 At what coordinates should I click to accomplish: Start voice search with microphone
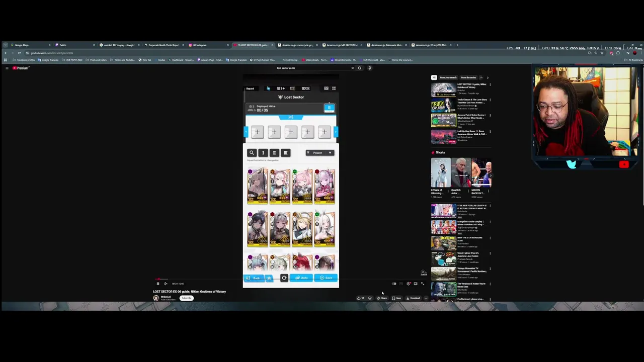(x=369, y=68)
